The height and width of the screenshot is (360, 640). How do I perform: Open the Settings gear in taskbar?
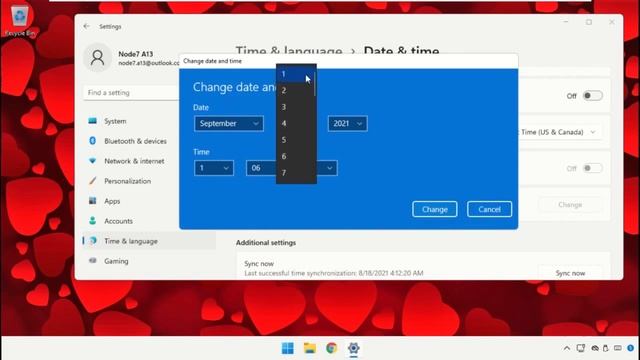coord(353,348)
